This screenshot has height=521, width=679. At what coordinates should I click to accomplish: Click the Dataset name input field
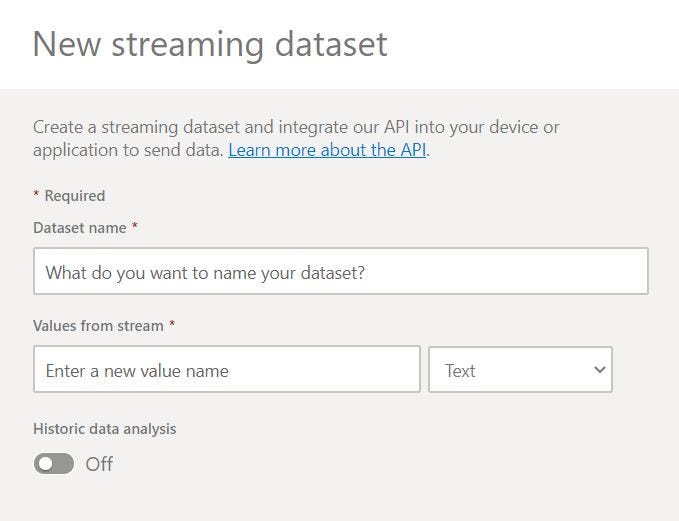[x=340, y=271]
